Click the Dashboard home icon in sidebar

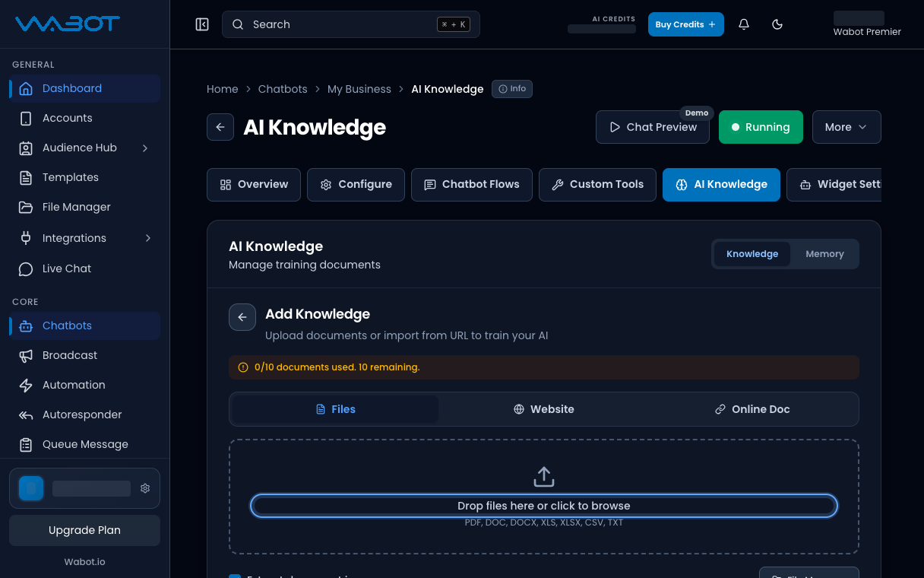click(x=26, y=88)
